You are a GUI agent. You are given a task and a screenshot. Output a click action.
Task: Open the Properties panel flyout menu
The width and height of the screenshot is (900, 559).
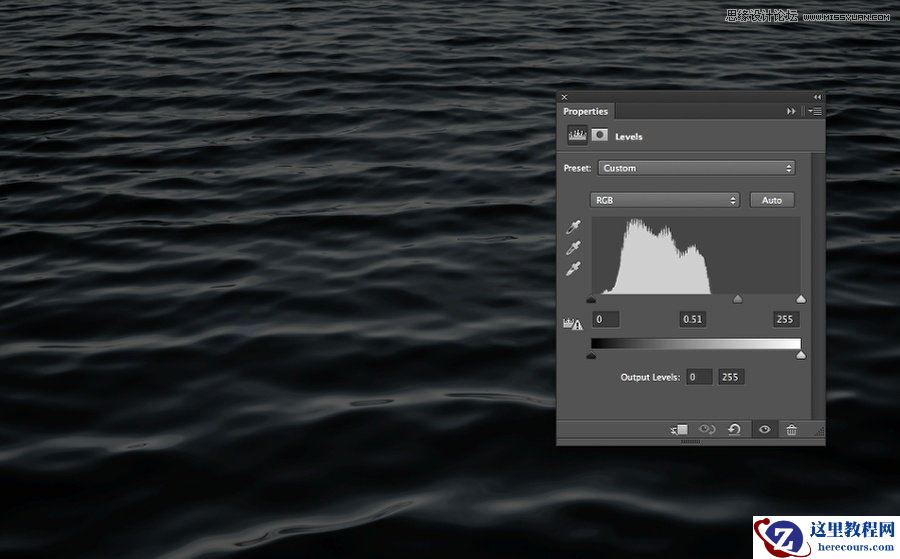coord(815,111)
